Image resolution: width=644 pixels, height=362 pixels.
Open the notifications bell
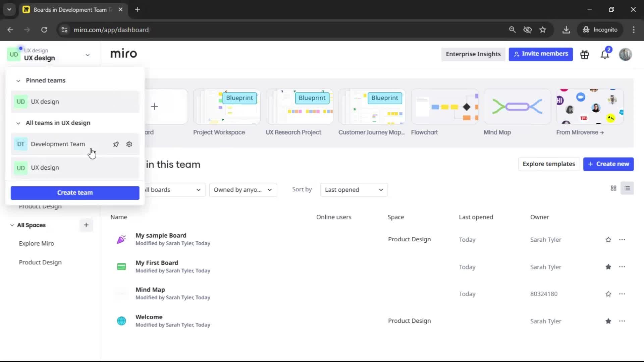click(x=605, y=54)
